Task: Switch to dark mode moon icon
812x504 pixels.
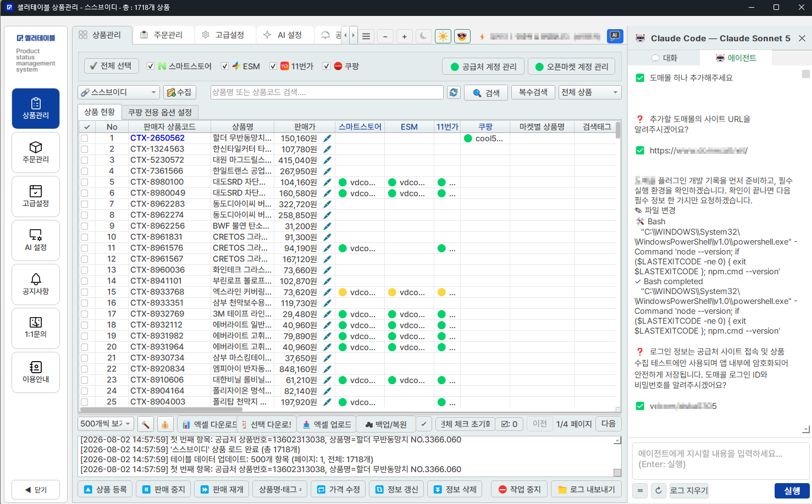Action: 423,36
